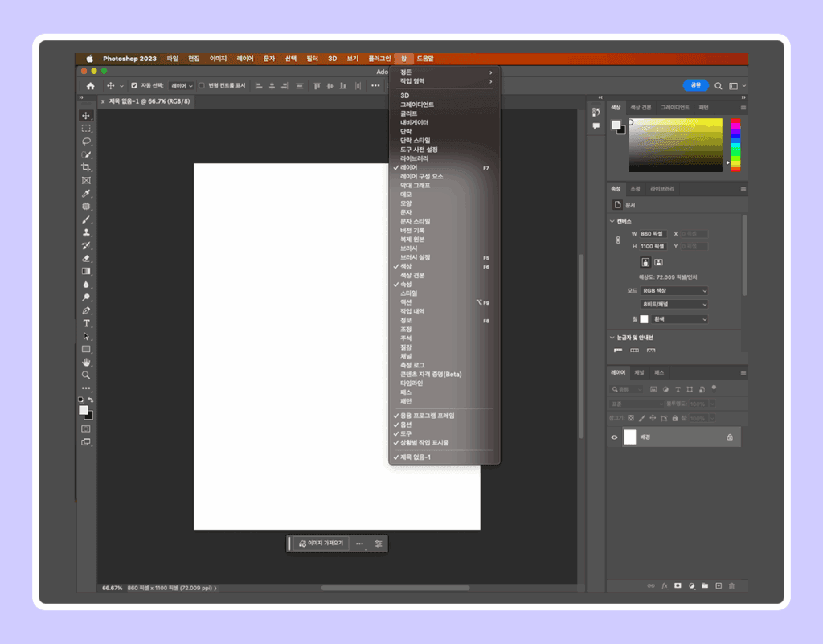Open the 레이어 auto-select dropdown
This screenshot has height=644, width=823.
(182, 85)
